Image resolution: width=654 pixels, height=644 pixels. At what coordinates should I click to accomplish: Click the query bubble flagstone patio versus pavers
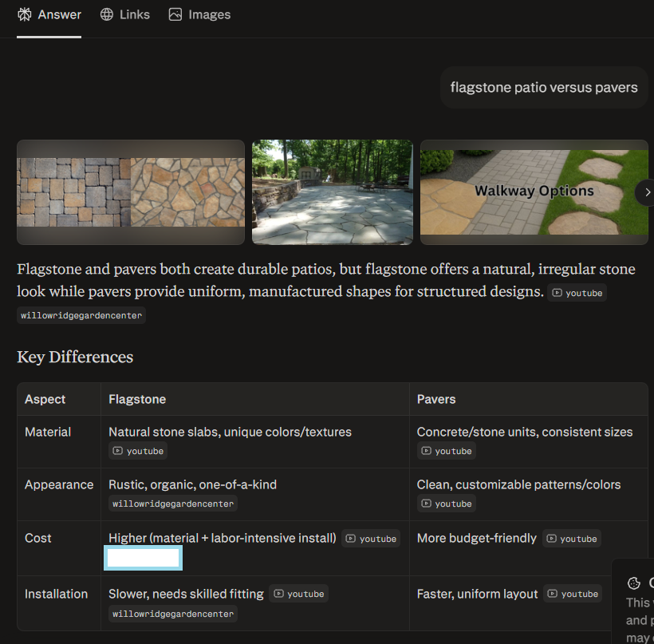click(x=544, y=87)
